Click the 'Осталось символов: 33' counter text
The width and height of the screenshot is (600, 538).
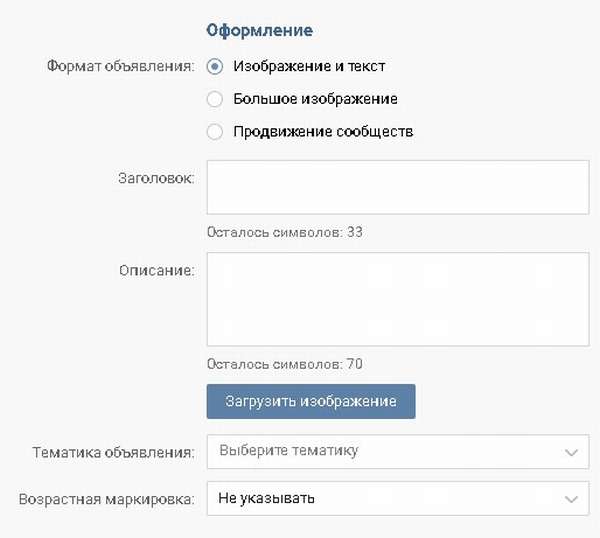[x=284, y=232]
